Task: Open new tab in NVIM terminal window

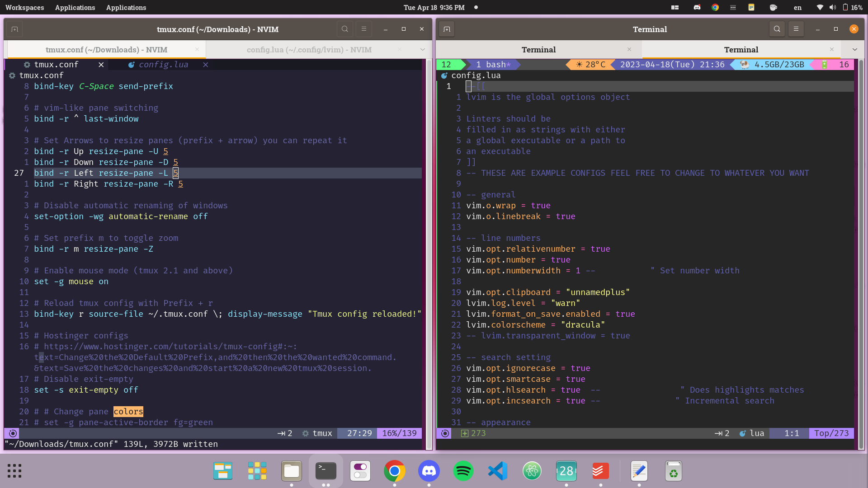Action: click(14, 29)
